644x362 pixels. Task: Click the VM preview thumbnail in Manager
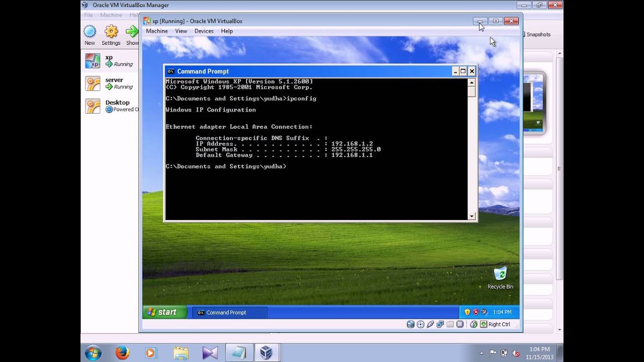534,103
